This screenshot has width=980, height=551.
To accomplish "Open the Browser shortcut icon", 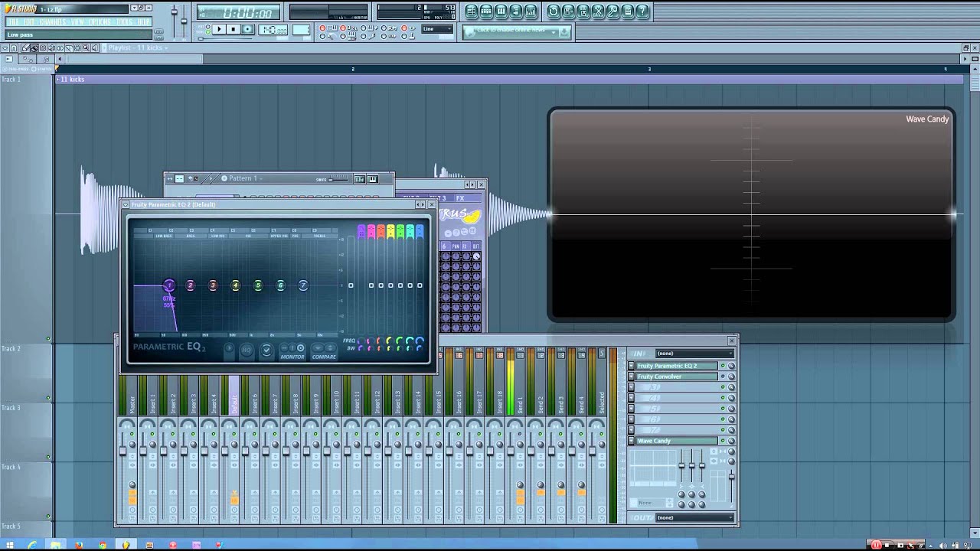I will 516,11.
